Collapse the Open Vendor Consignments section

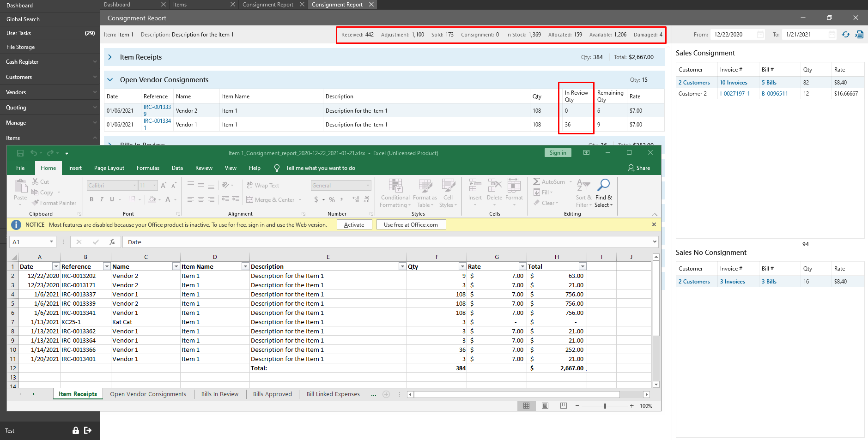pos(110,80)
